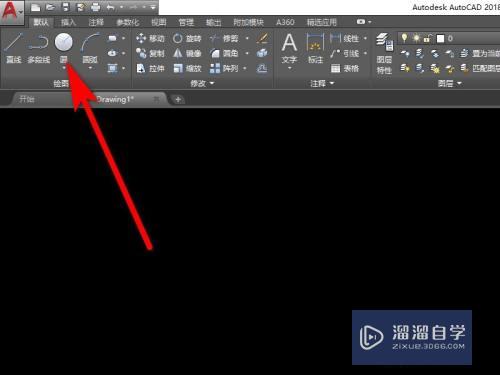Click the New file icon in quick access toolbar
500x375 pixels.
coord(35,7)
